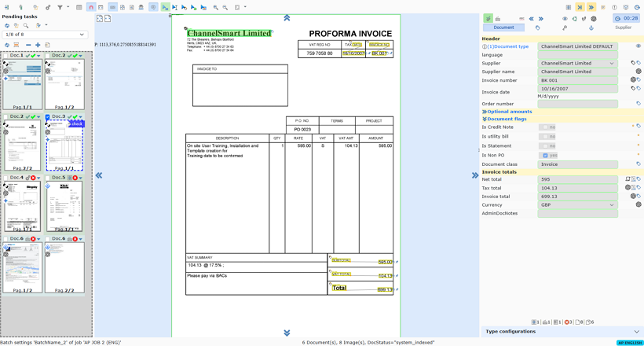
Task: Select the green highlighted pointer-selection tool
Action: coord(165,7)
